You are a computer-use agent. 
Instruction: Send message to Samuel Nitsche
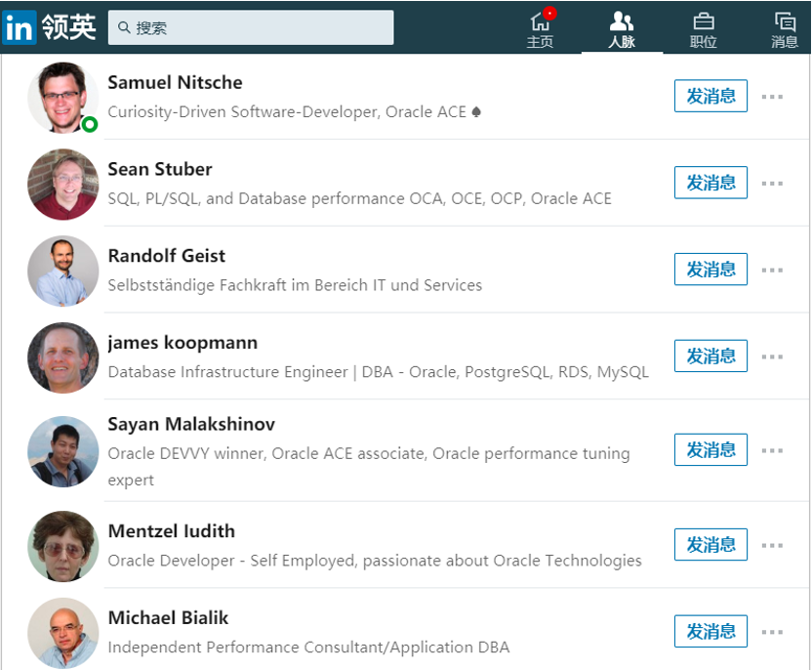point(710,97)
